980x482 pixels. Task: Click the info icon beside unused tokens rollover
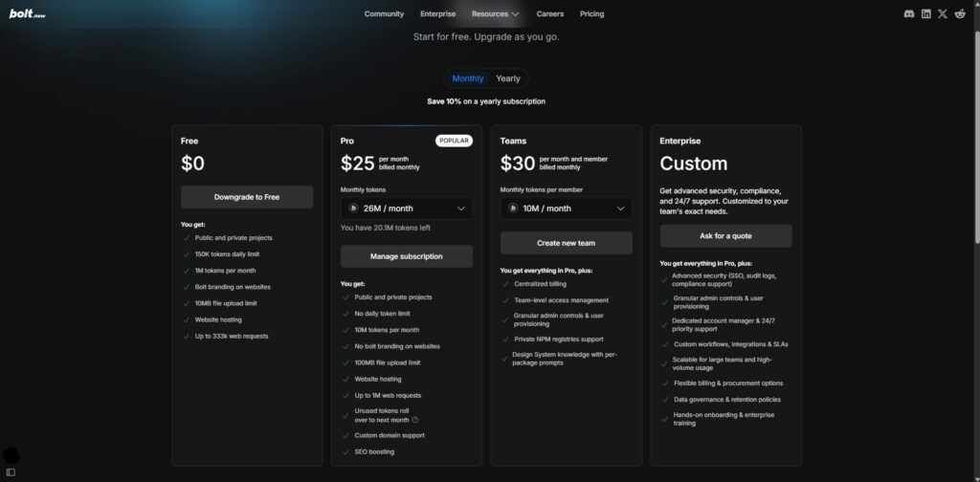pyautogui.click(x=415, y=420)
